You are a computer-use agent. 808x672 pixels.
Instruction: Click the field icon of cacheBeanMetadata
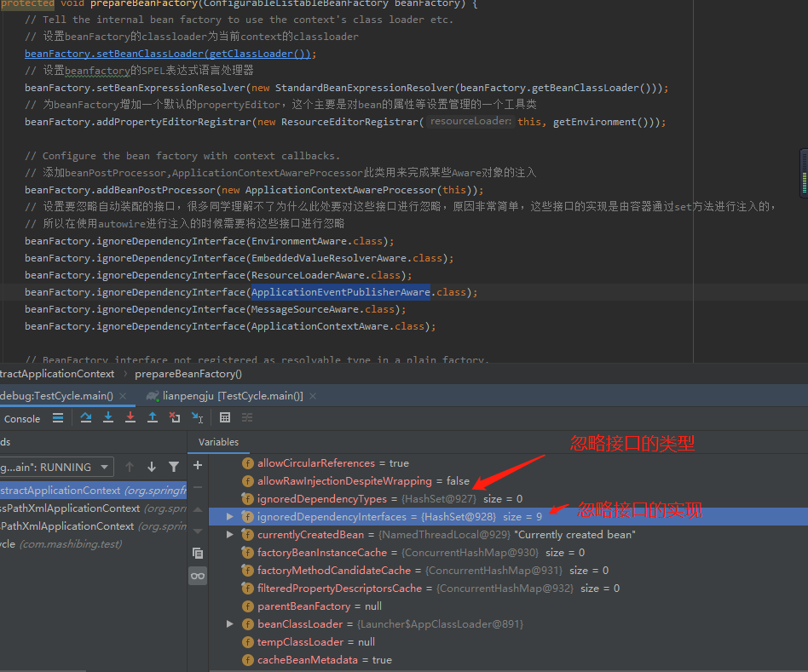[248, 659]
